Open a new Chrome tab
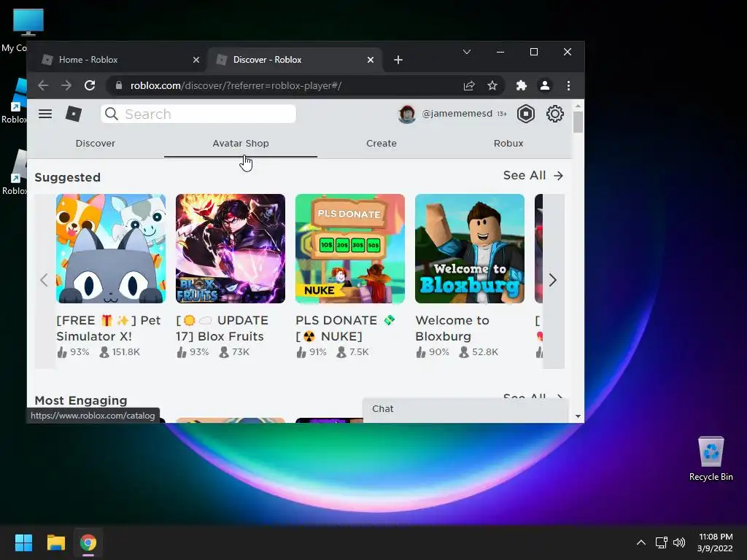 (398, 60)
